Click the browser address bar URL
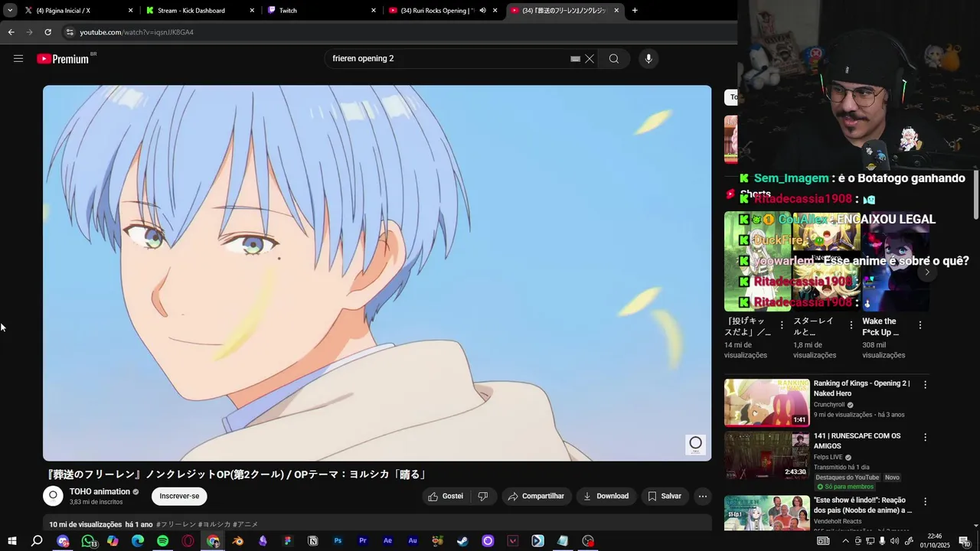Image resolution: width=980 pixels, height=551 pixels. tap(137, 32)
